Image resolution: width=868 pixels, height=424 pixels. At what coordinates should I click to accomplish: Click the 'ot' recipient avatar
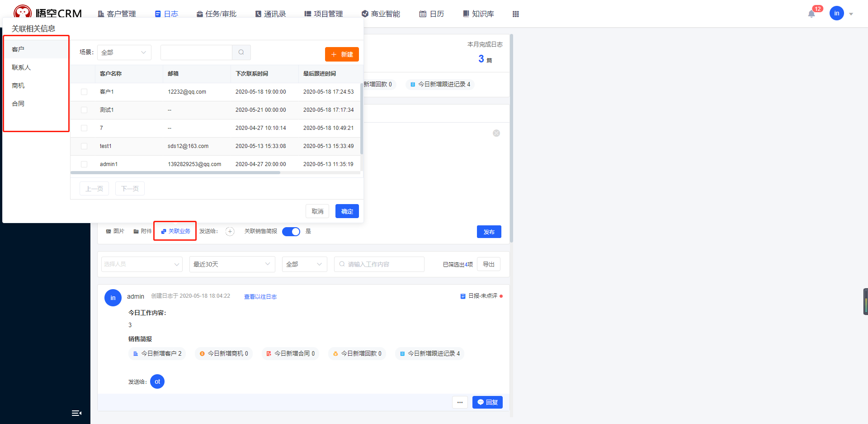[157, 381]
